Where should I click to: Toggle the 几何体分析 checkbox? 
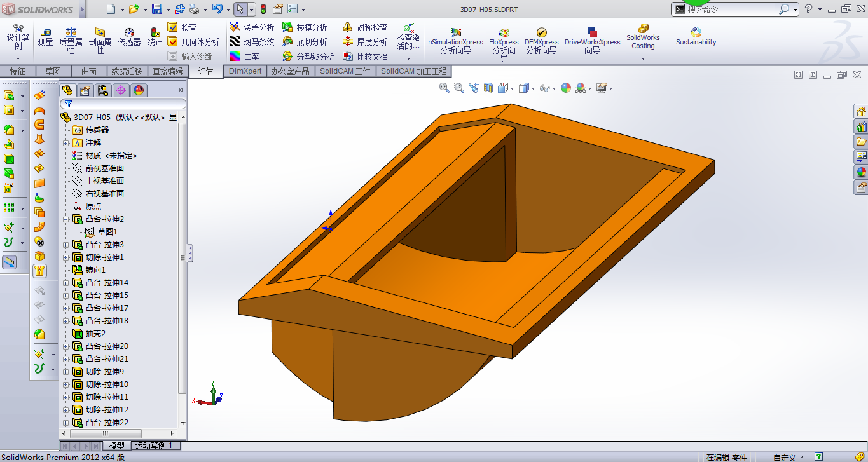[172, 42]
